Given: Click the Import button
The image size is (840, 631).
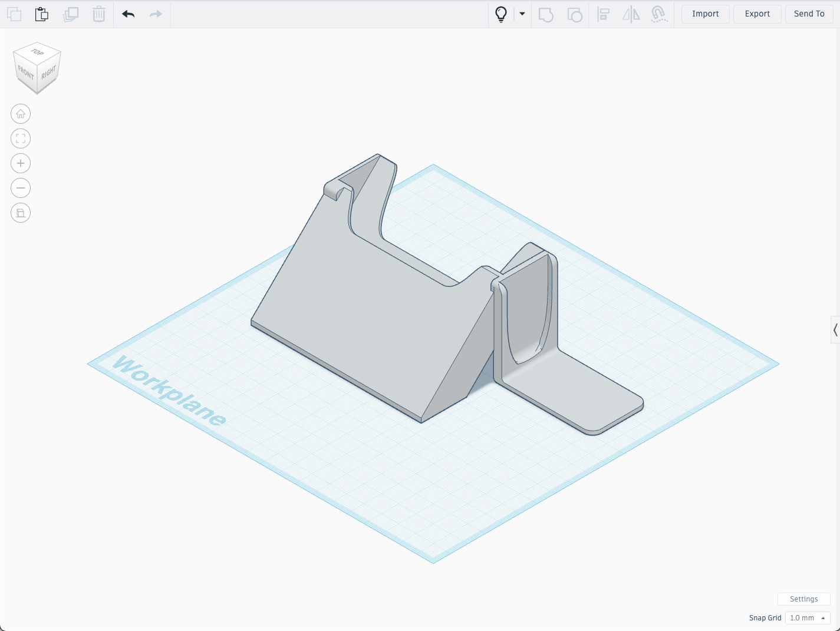Looking at the screenshot, I should click(705, 14).
